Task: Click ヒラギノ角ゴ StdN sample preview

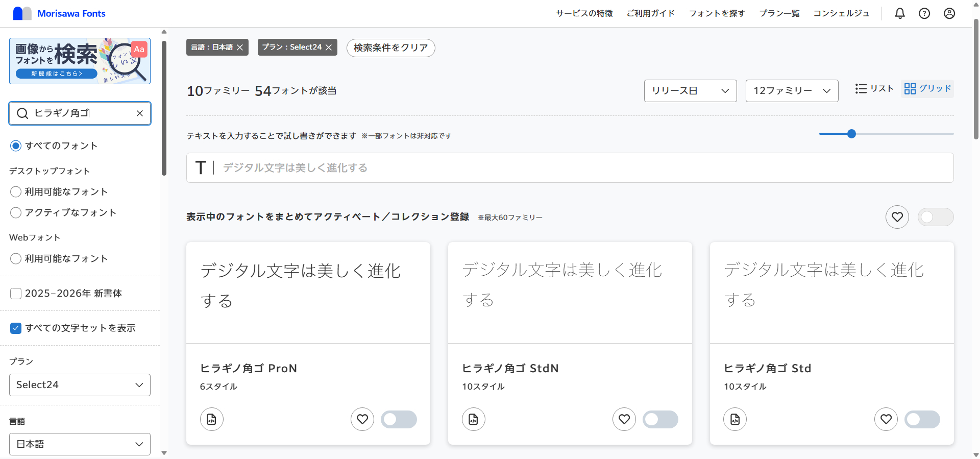Action: (570, 293)
